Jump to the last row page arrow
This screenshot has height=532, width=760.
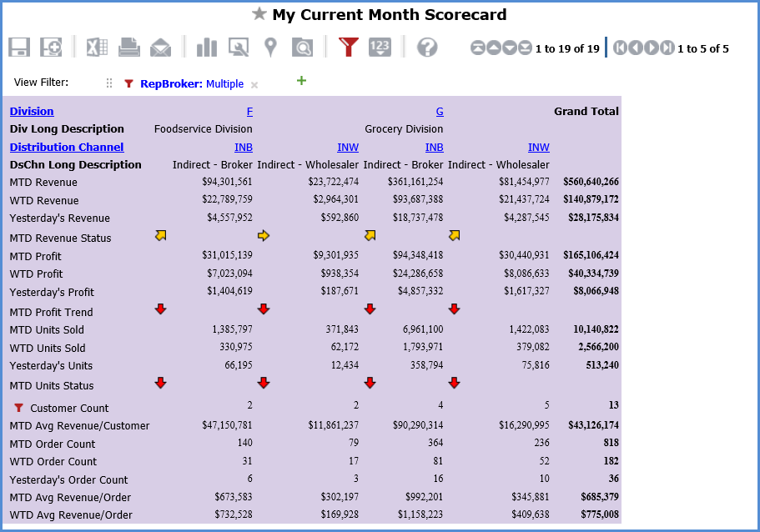pos(525,48)
